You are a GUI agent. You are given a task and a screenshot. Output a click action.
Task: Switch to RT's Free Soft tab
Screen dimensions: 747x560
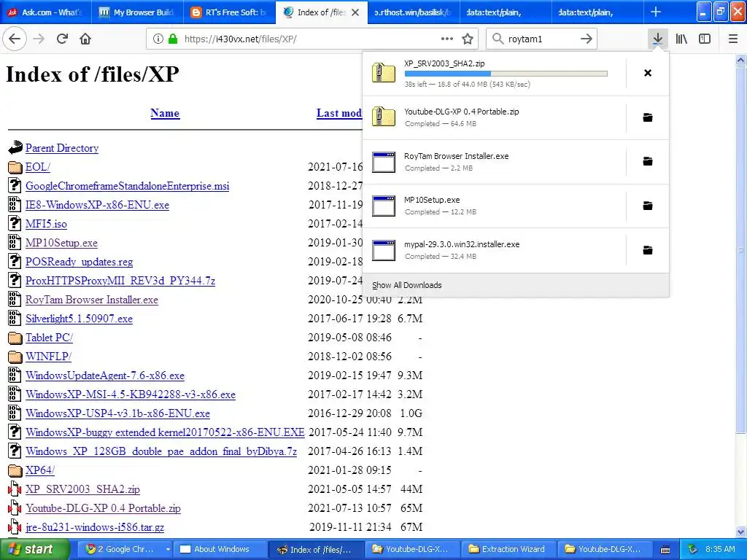click(x=229, y=12)
